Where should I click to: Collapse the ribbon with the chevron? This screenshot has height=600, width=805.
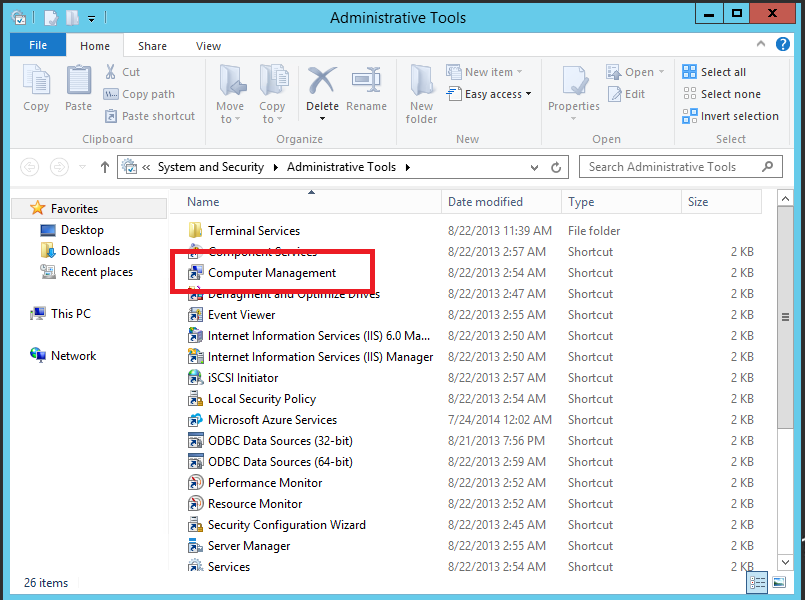click(x=761, y=44)
